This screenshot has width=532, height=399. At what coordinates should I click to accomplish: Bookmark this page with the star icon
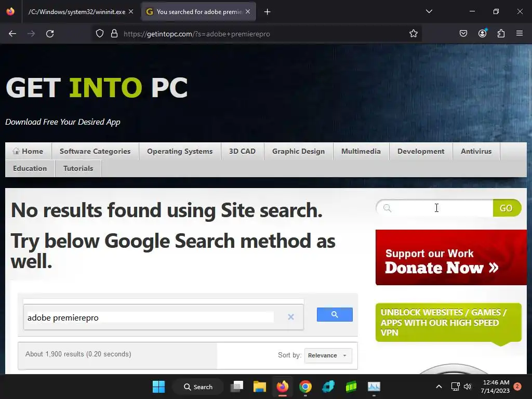coord(413,34)
